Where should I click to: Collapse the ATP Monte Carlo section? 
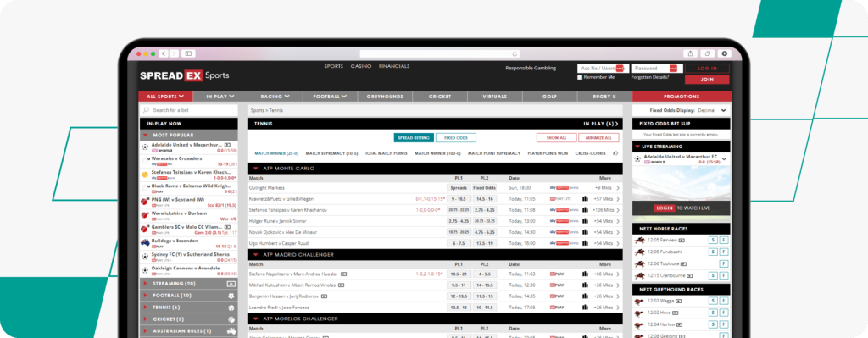pos(256,169)
